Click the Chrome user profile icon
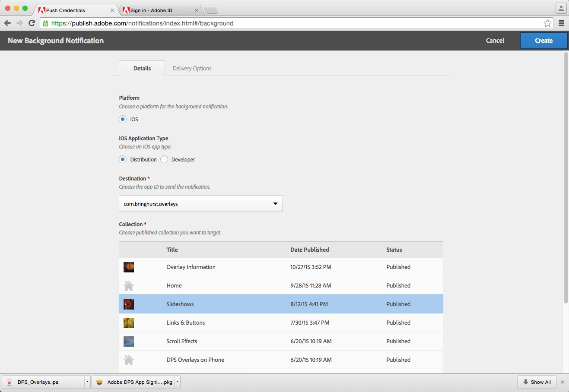Viewport: 569px width, 392px height. tap(561, 8)
